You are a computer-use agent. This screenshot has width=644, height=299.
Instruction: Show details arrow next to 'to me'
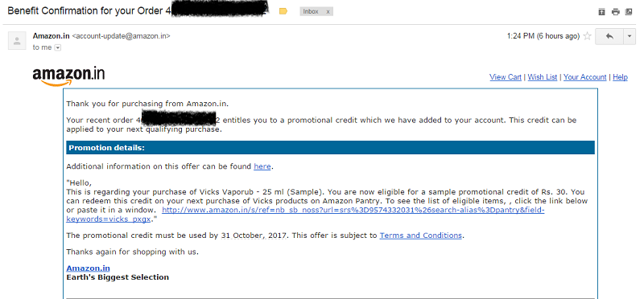pos(58,47)
